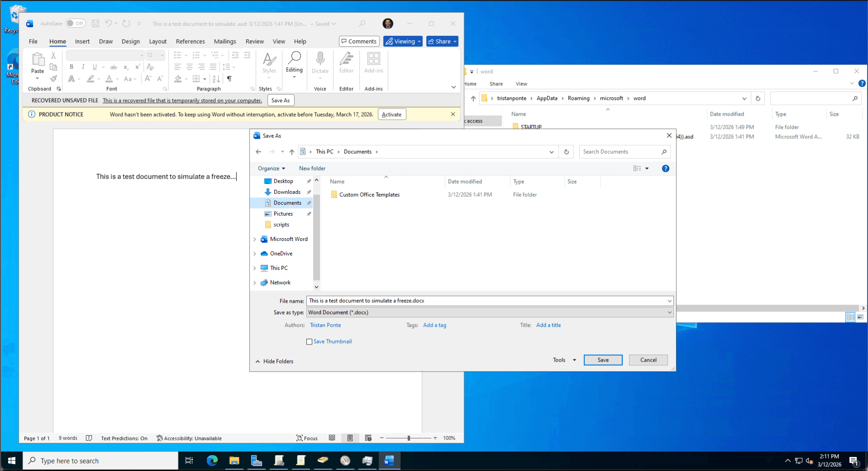
Task: Expand the Network tree node
Action: pyautogui.click(x=255, y=283)
